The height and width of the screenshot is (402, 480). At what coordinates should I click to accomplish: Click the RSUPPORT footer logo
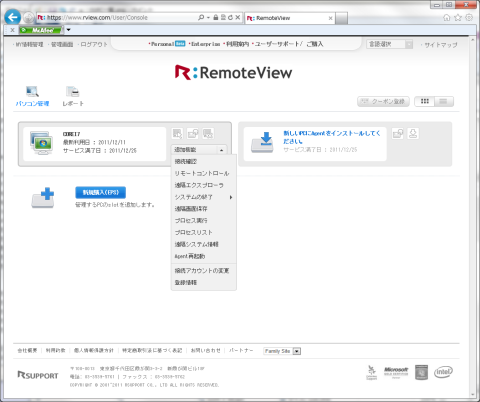pyautogui.click(x=38, y=375)
